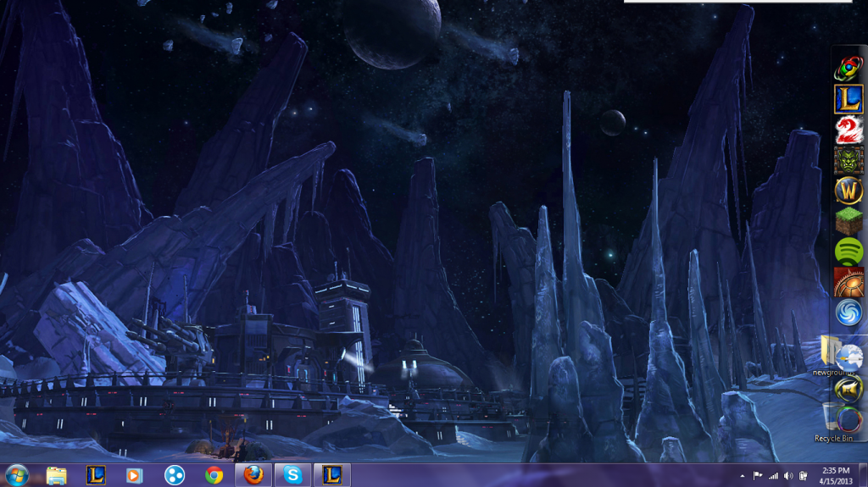
Task: Launch the blue swirl StarCraft dock icon
Action: 849,313
